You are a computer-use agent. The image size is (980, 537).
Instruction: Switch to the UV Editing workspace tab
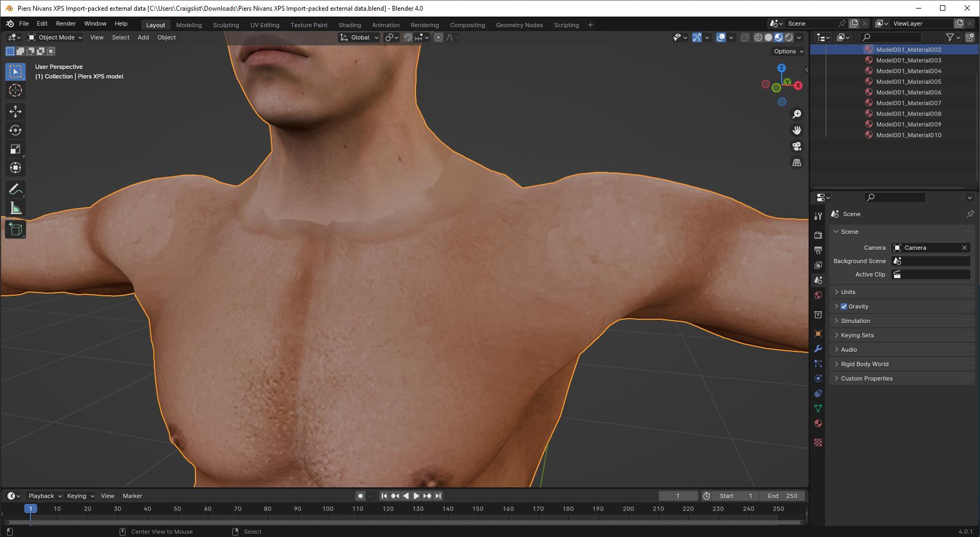(x=265, y=25)
